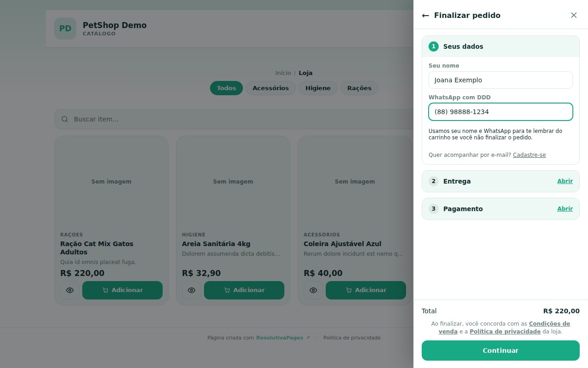Image resolution: width=588 pixels, height=368 pixels.
Task: Click the PD store logo
Action: tap(65, 29)
